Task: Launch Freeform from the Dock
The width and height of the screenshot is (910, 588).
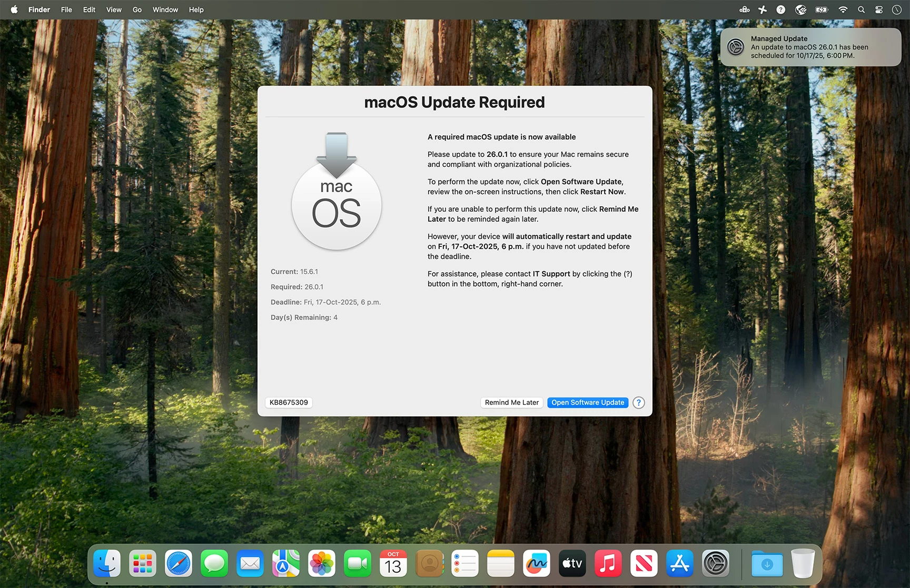Action: 537,564
